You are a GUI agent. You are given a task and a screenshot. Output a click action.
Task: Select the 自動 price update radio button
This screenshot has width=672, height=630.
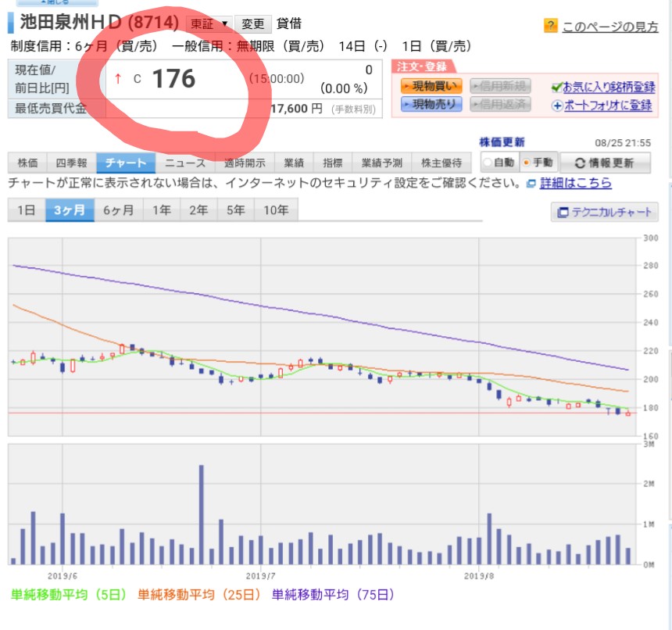pyautogui.click(x=488, y=163)
